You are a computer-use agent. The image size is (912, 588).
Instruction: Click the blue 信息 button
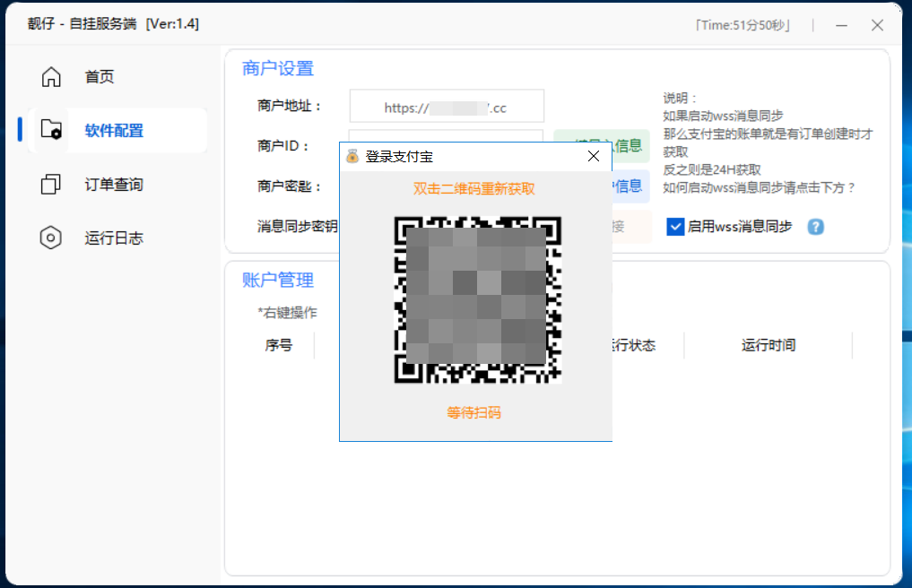point(630,186)
